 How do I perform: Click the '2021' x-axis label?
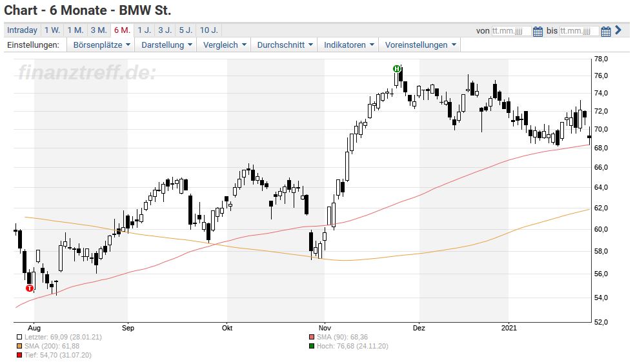click(509, 328)
